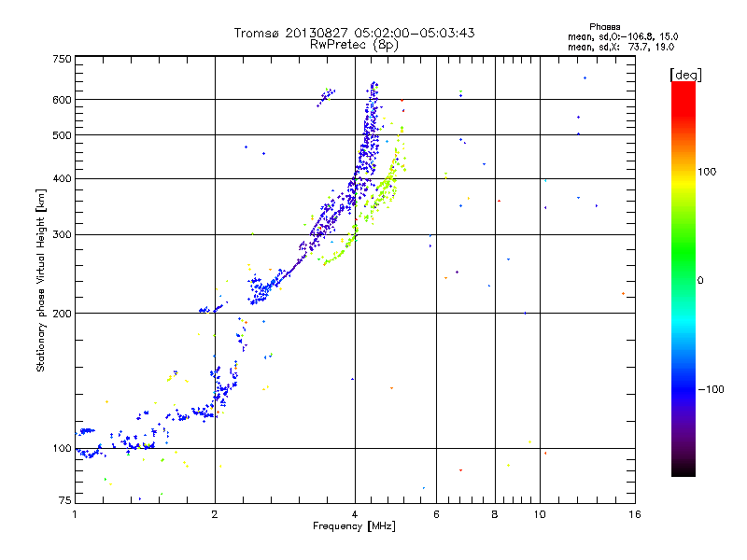Click the 'Phases' header text
Image resolution: width=747 pixels, height=560 pixels.
coord(604,27)
